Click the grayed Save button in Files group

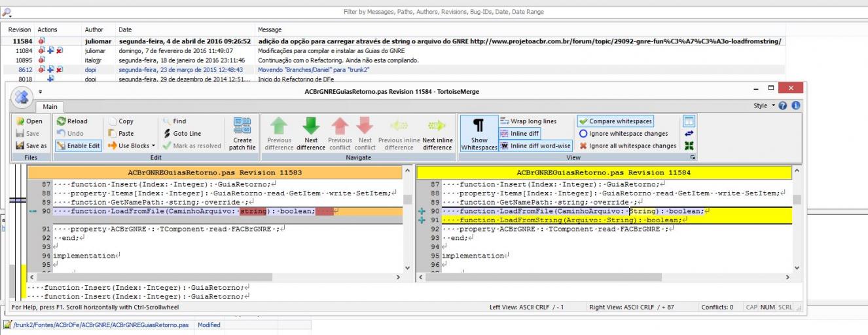click(x=28, y=133)
